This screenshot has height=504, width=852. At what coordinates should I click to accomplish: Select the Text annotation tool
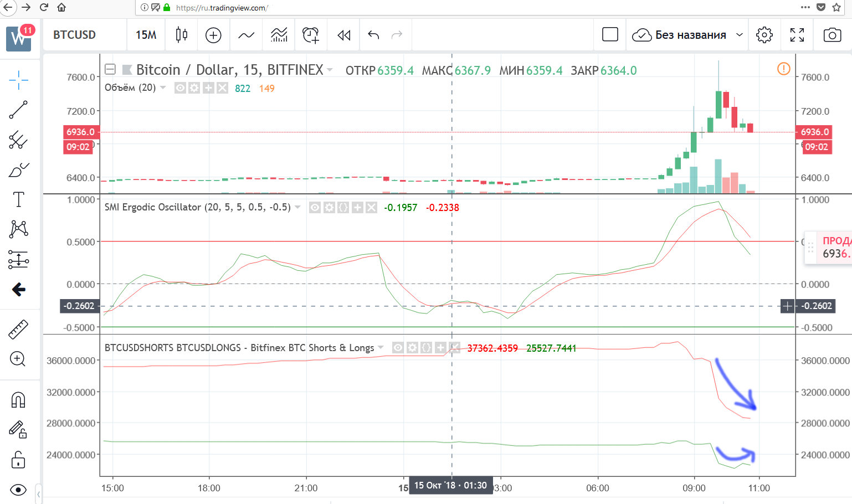click(x=18, y=199)
